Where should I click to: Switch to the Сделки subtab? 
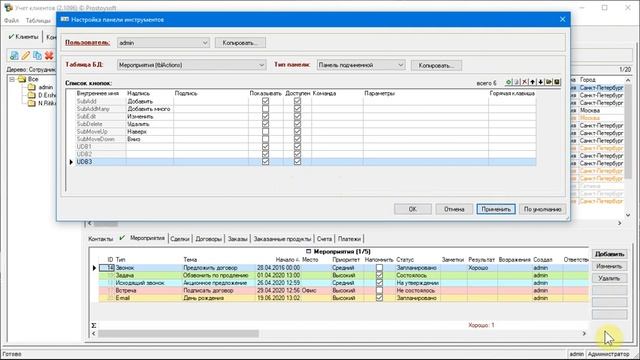[180, 239]
